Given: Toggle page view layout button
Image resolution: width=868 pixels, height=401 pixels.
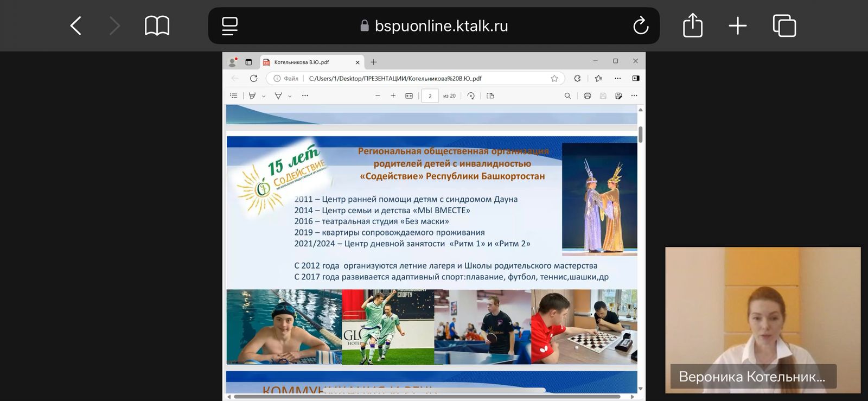Looking at the screenshot, I should point(490,96).
